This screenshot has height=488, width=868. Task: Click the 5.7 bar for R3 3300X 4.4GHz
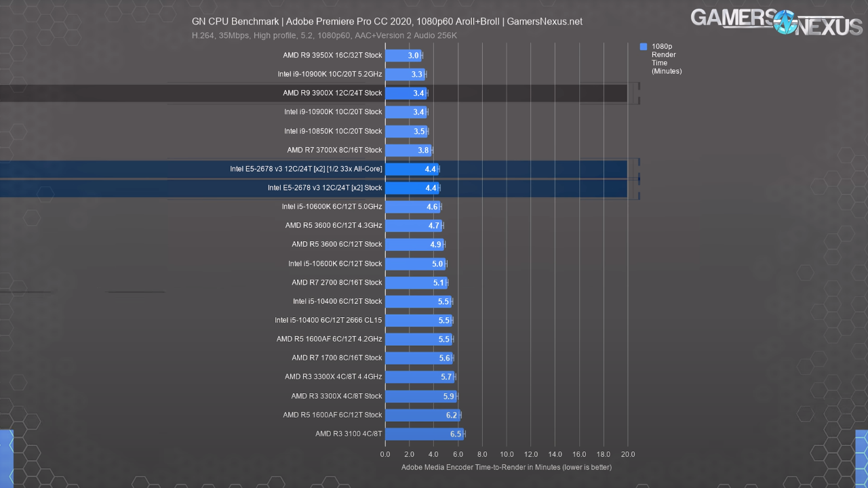click(420, 378)
